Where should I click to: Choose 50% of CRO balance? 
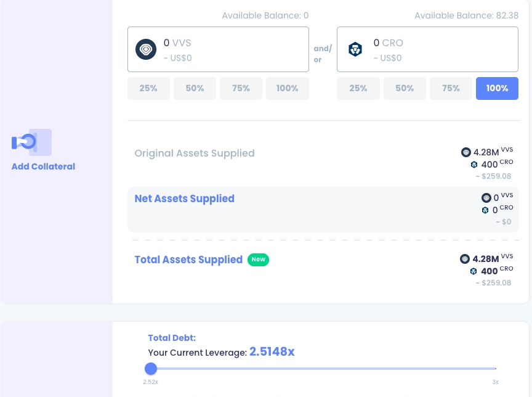click(x=405, y=88)
